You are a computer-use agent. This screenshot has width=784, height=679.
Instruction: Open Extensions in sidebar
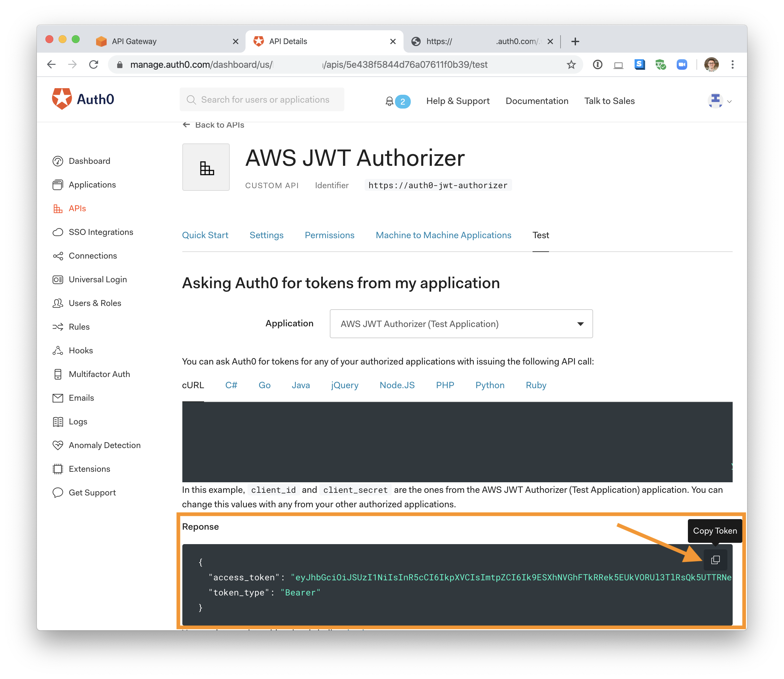[89, 469]
